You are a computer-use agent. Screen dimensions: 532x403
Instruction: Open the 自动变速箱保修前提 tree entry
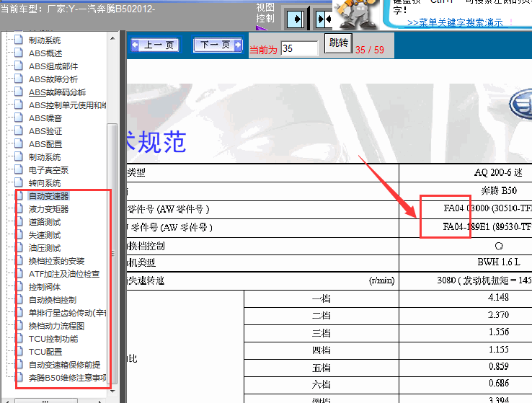click(x=64, y=365)
